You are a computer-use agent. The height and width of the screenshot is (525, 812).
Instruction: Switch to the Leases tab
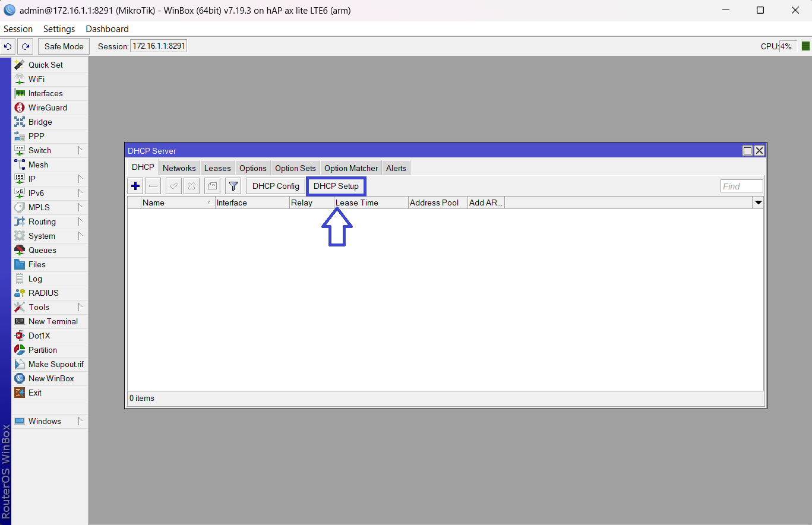click(217, 168)
